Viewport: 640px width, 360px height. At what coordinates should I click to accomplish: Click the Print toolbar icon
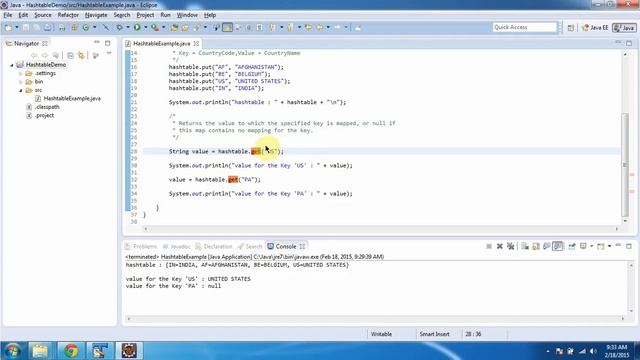point(47,27)
